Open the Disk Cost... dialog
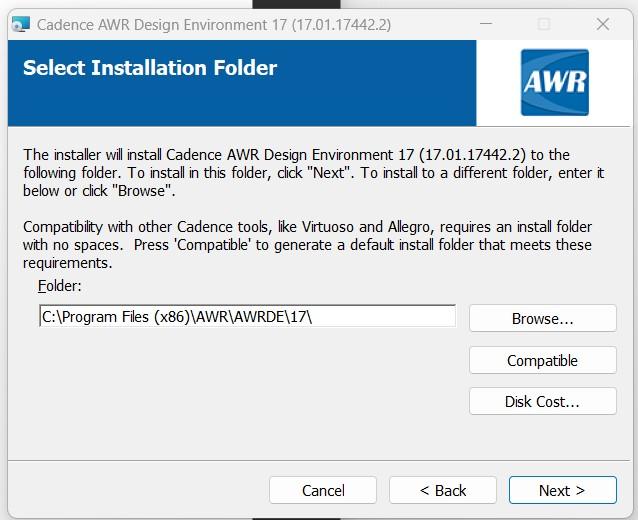The image size is (638, 520). pyautogui.click(x=542, y=402)
